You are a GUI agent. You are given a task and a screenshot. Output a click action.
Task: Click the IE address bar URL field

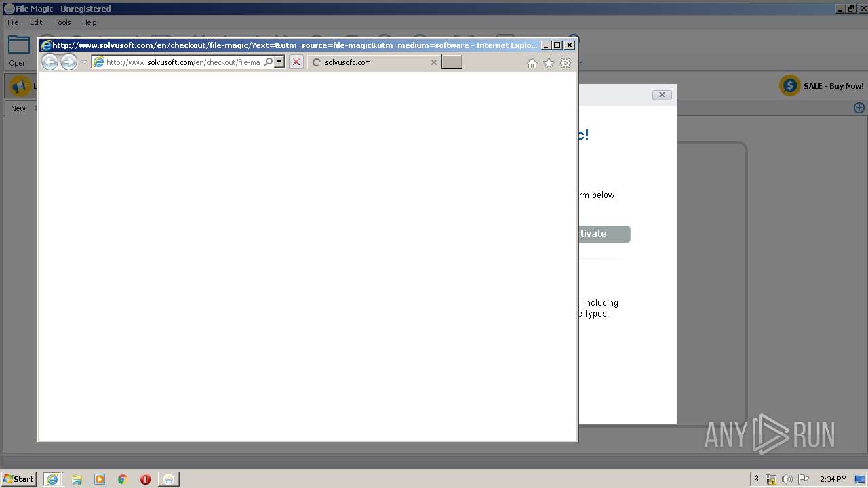(183, 62)
